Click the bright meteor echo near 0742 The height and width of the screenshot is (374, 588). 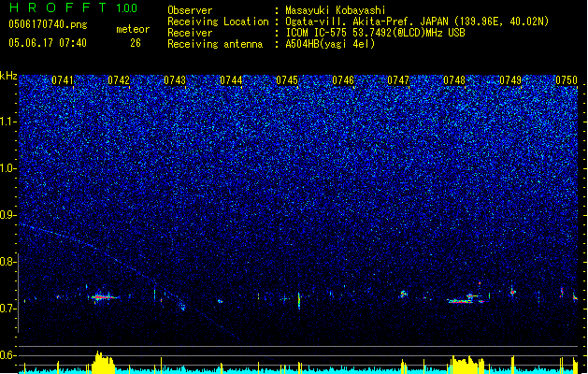[102, 297]
